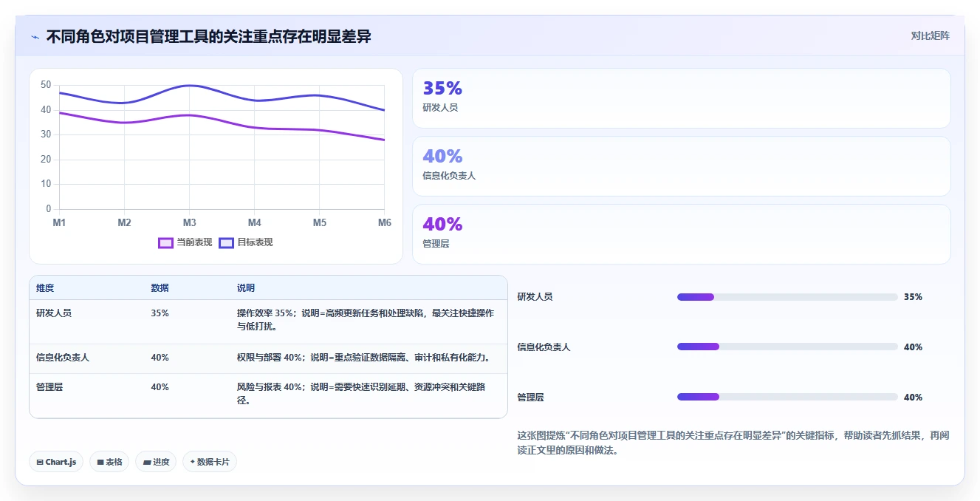The image size is (980, 501).
Task: Click the 数据 column header
Action: 160,287
